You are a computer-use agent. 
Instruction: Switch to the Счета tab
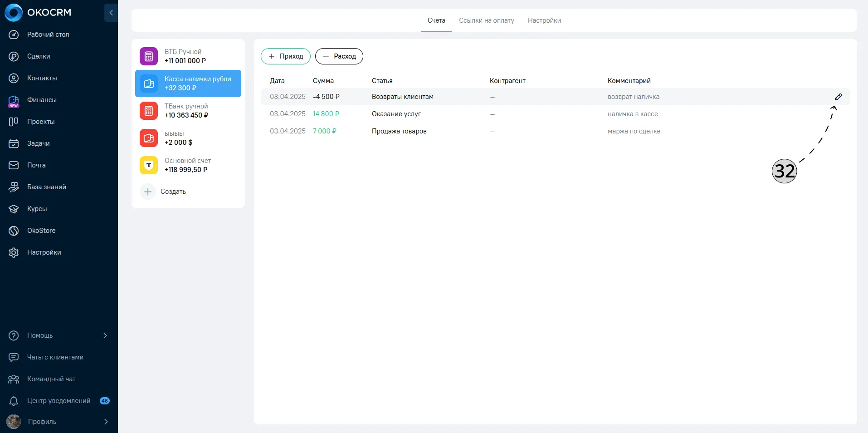coord(436,20)
